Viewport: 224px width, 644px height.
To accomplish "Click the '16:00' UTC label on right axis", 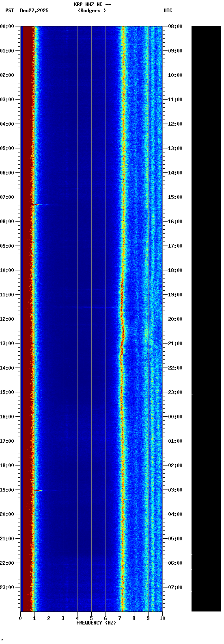I will click(175, 222).
